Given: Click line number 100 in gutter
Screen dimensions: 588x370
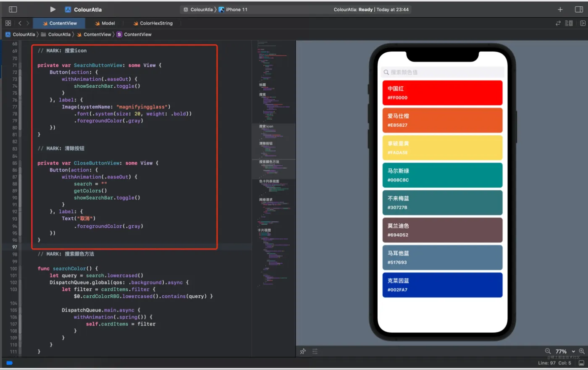Looking at the screenshot, I should (13, 268).
